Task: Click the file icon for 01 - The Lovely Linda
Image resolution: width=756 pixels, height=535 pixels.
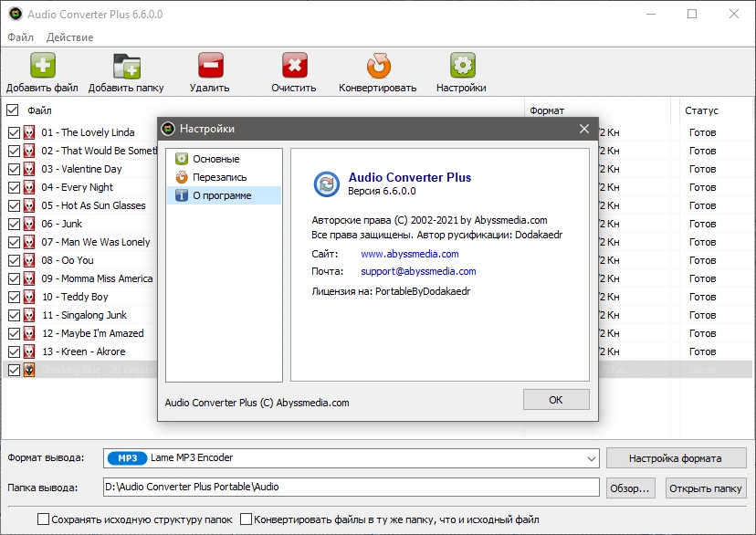Action: pyautogui.click(x=29, y=132)
